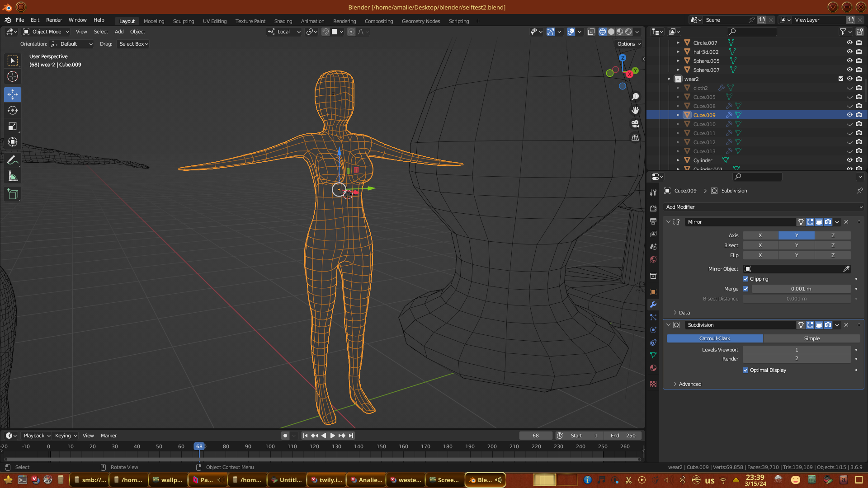Select the Move tool in toolbar
Image resolution: width=868 pixels, height=488 pixels.
13,94
